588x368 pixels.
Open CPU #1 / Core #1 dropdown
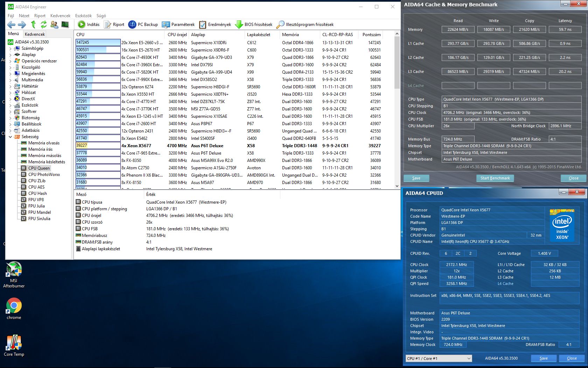click(x=439, y=358)
